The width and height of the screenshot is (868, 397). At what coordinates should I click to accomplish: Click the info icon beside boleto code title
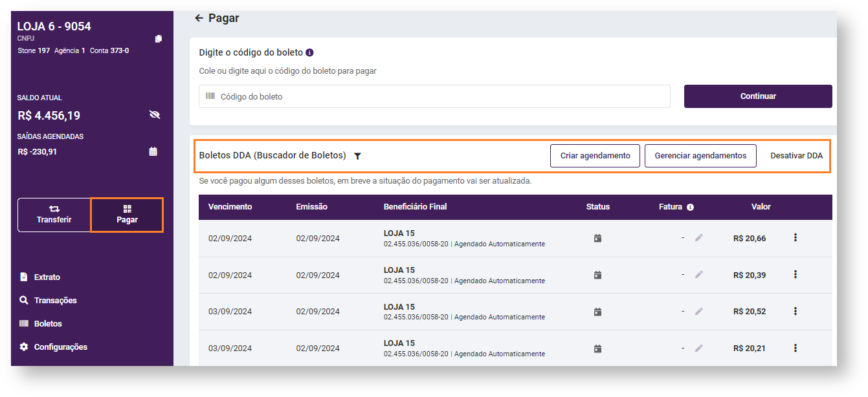point(310,52)
